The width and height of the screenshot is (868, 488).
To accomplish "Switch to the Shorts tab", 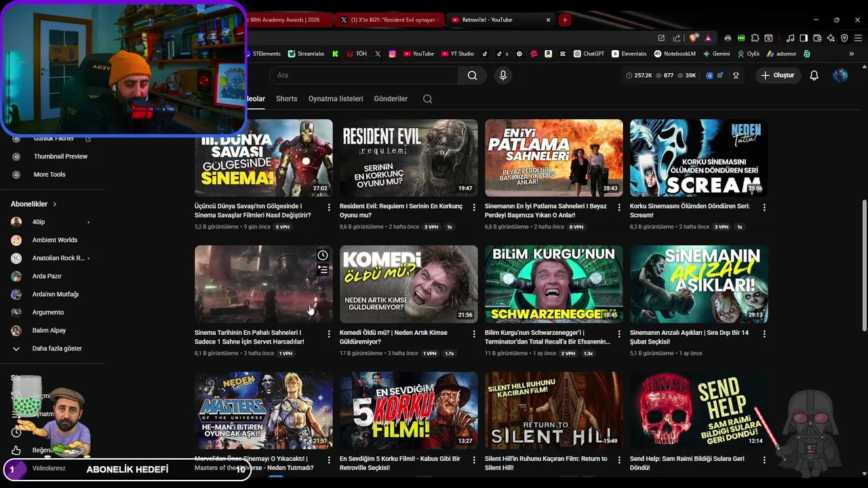I will [x=286, y=99].
